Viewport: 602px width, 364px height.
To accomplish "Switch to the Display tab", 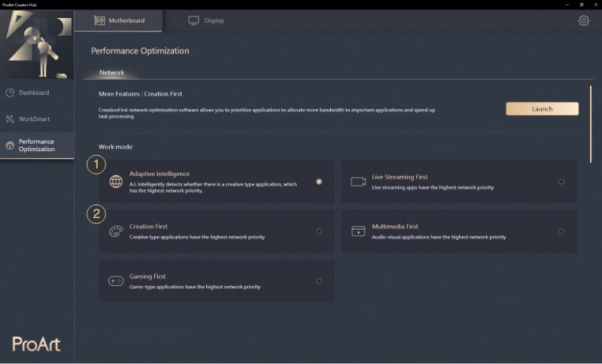I will click(x=206, y=20).
